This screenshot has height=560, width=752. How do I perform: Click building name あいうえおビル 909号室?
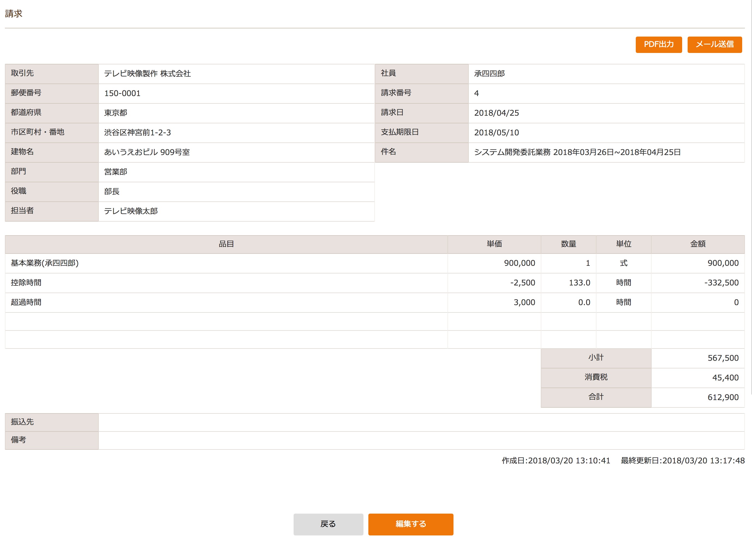(x=147, y=152)
